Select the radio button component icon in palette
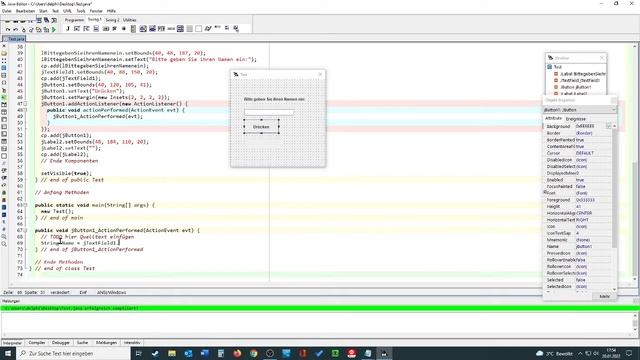 coord(124,29)
